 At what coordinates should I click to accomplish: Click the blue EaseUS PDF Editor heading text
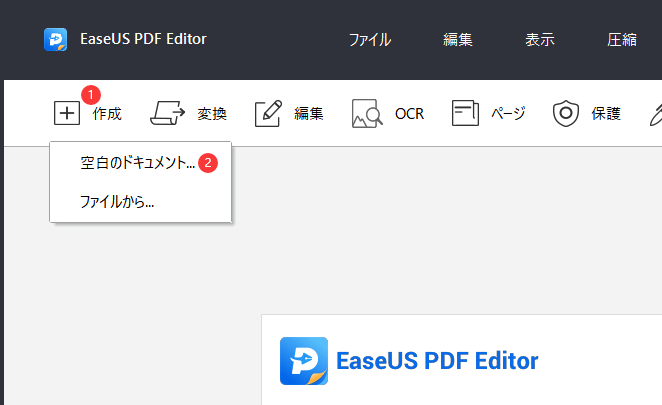pyautogui.click(x=437, y=361)
